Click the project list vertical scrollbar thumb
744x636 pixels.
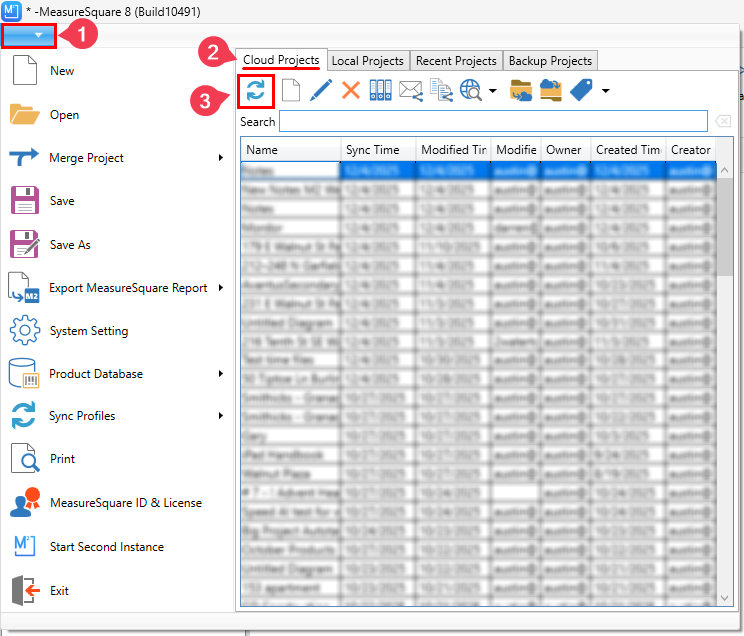(724, 227)
